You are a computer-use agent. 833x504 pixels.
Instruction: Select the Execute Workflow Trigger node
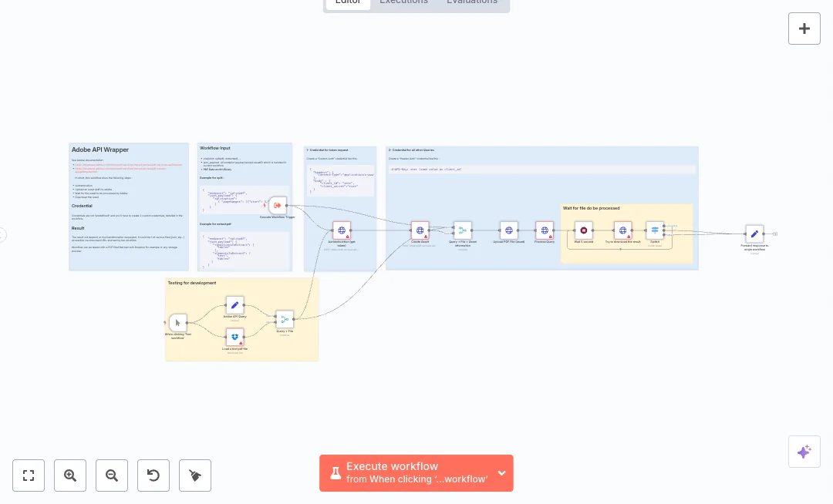[x=278, y=206]
